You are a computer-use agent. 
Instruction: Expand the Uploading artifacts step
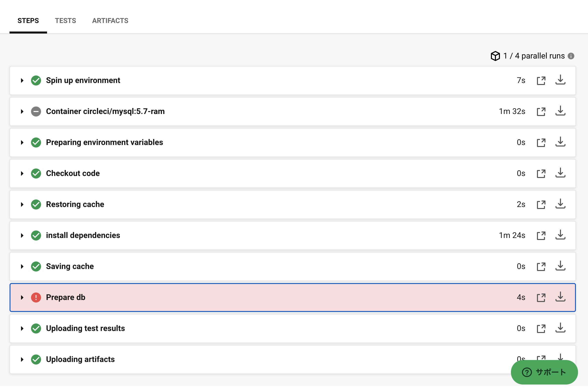[x=22, y=359]
